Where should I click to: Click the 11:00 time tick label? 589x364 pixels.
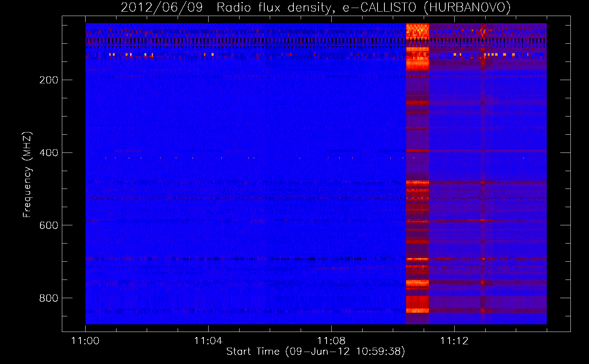tap(85, 341)
